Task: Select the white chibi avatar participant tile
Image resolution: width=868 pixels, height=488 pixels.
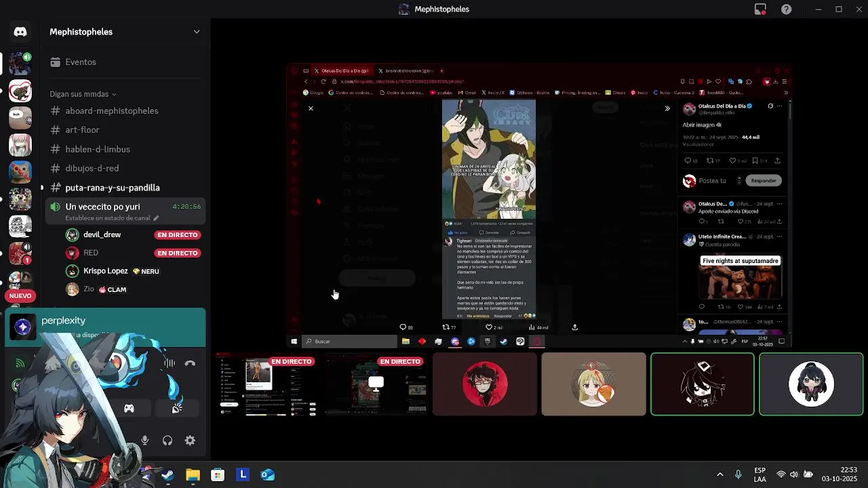Action: click(703, 384)
